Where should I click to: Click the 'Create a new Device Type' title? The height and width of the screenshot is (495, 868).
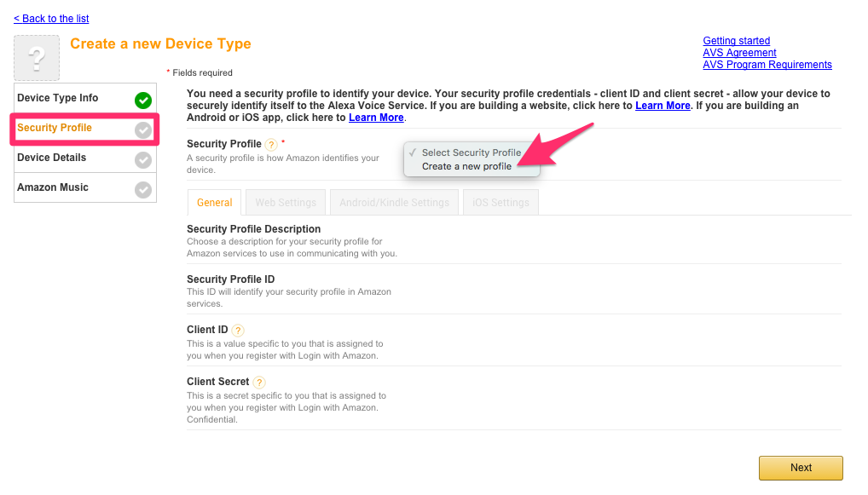tap(160, 43)
